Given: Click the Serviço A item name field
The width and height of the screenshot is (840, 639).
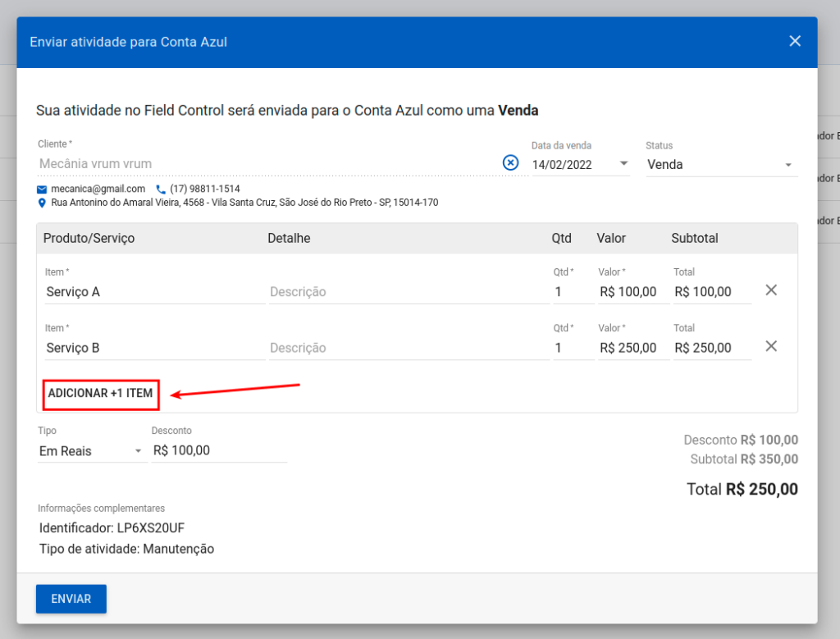Looking at the screenshot, I should (x=154, y=292).
